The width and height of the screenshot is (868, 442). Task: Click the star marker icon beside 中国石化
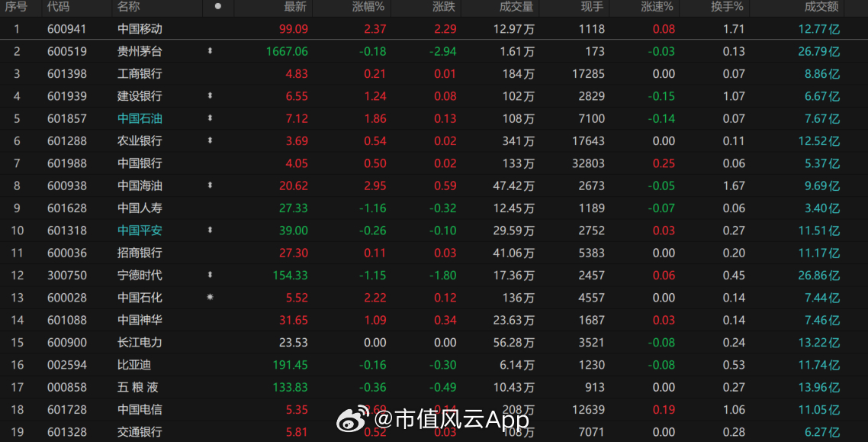(210, 297)
